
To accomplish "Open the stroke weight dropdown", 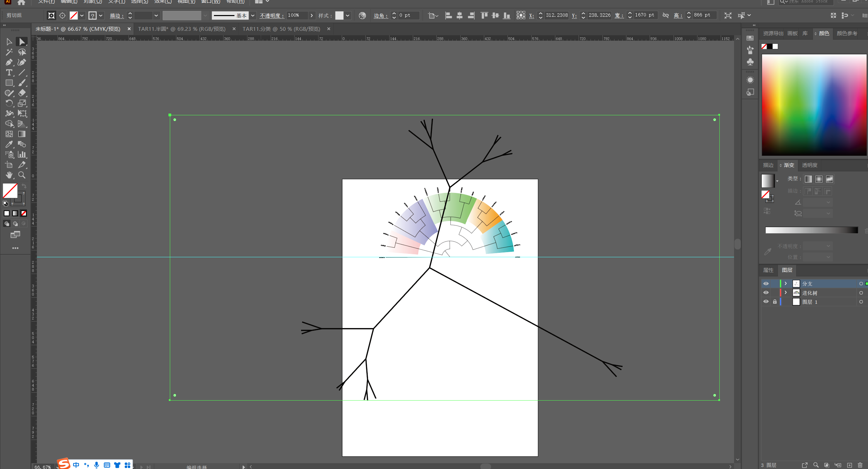I will 156,15.
